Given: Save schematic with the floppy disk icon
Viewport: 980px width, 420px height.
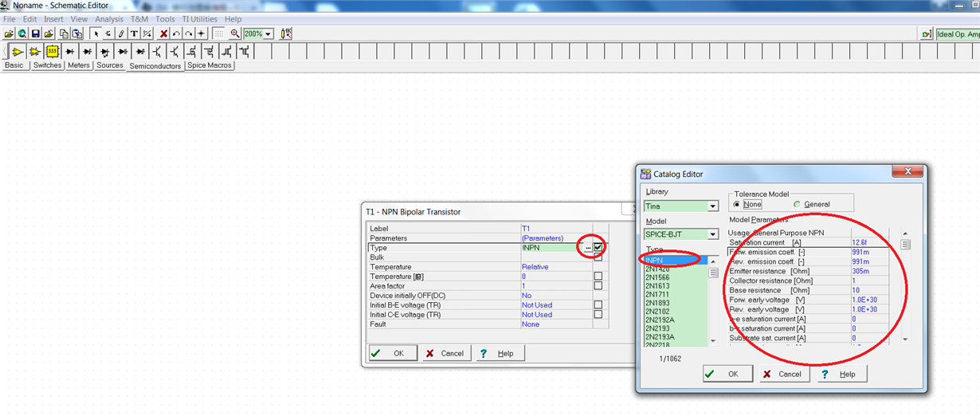Looking at the screenshot, I should [x=36, y=33].
